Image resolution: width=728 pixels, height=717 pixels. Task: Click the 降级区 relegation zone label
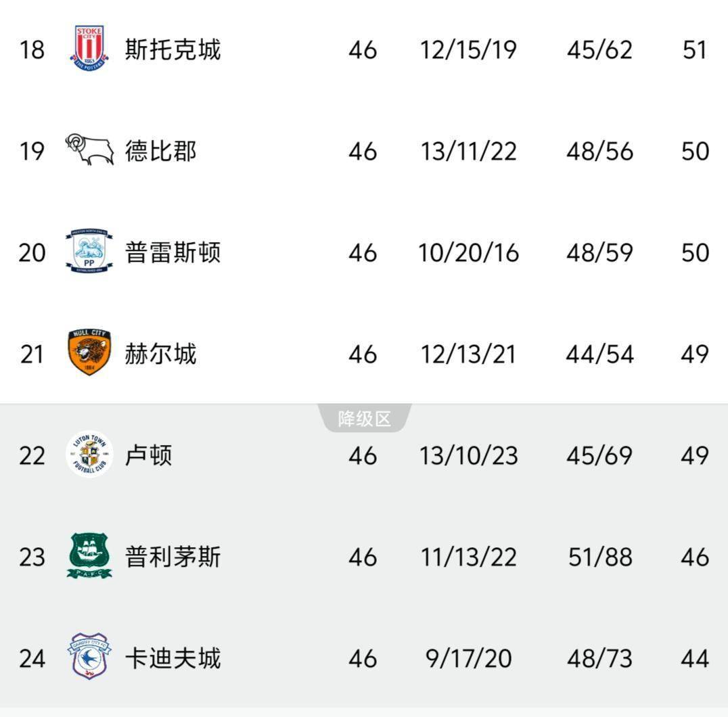[x=365, y=419]
